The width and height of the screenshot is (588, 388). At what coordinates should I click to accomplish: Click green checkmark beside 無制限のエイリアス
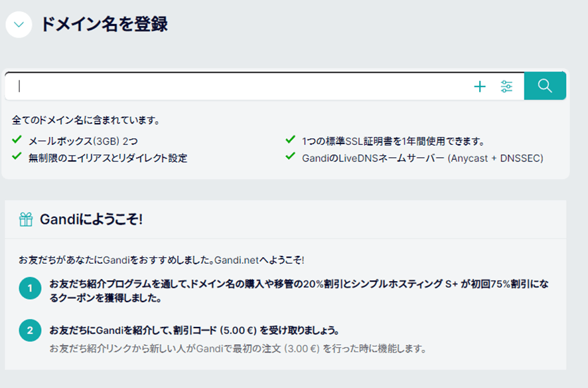click(17, 156)
